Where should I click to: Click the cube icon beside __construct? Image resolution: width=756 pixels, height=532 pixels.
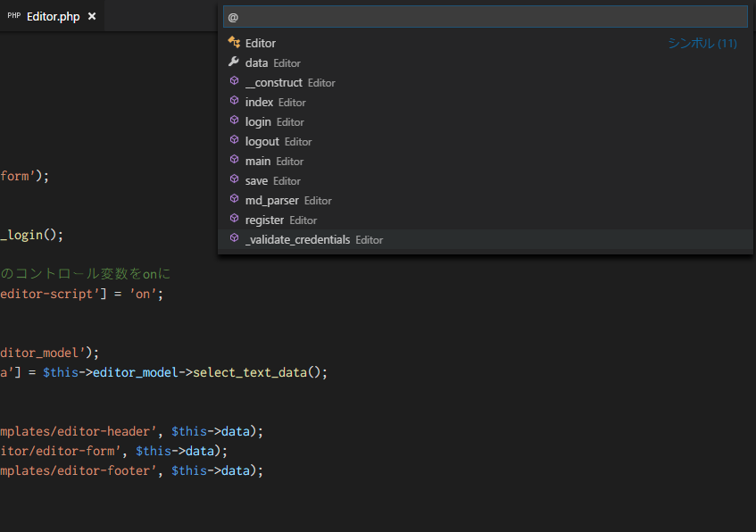click(235, 81)
